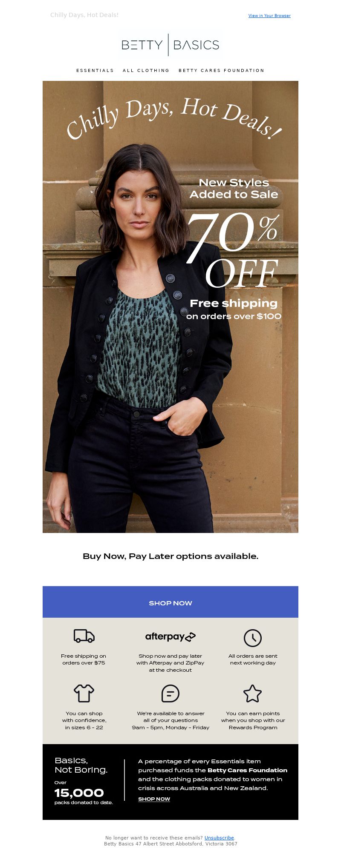Click the clock next working day icon
Viewport: 341px width, 868px height.
pyautogui.click(x=253, y=638)
